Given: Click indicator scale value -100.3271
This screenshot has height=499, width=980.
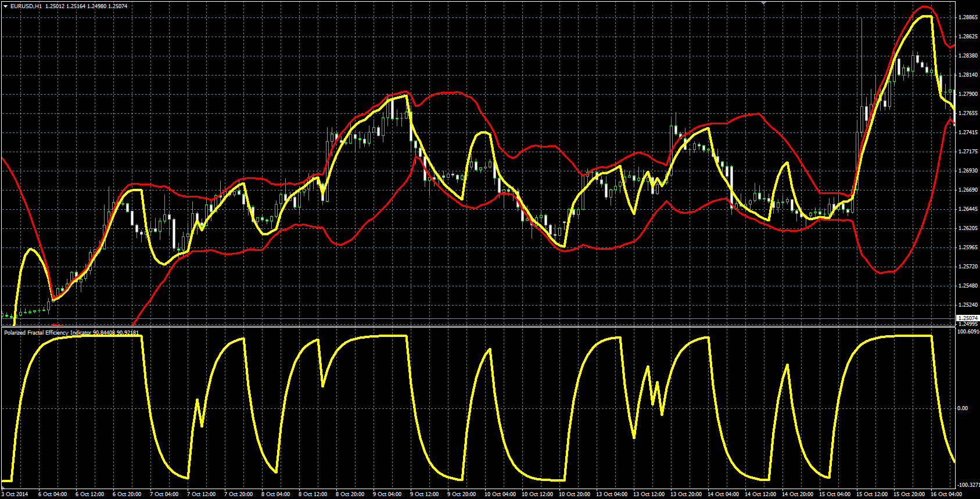Looking at the screenshot, I should 968,484.
